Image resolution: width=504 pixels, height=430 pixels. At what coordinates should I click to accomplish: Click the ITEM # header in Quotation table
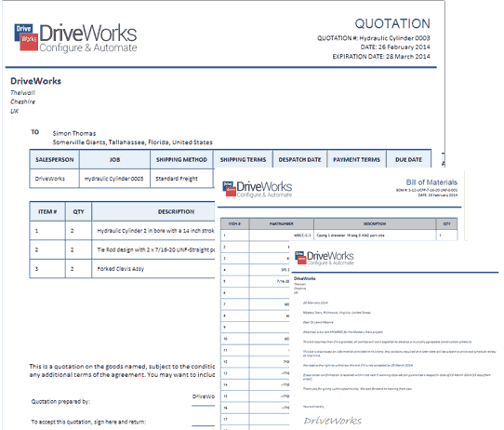point(47,211)
